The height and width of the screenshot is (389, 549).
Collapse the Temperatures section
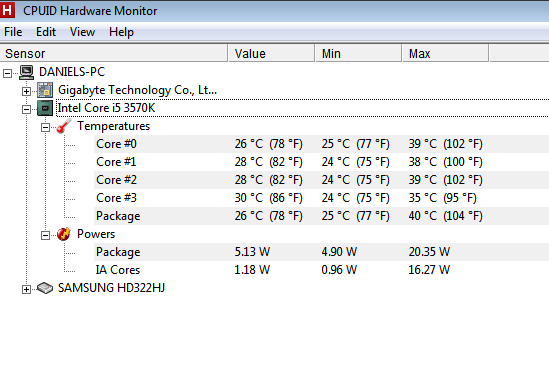(45, 127)
